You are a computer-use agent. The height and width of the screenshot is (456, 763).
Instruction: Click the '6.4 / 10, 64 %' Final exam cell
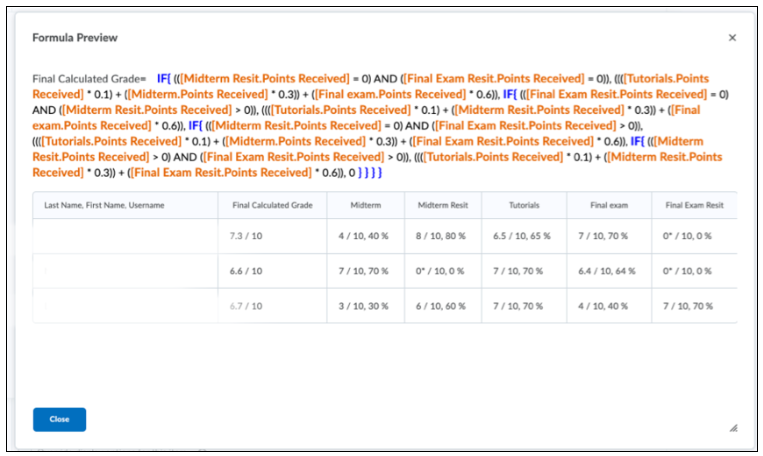pos(607,271)
